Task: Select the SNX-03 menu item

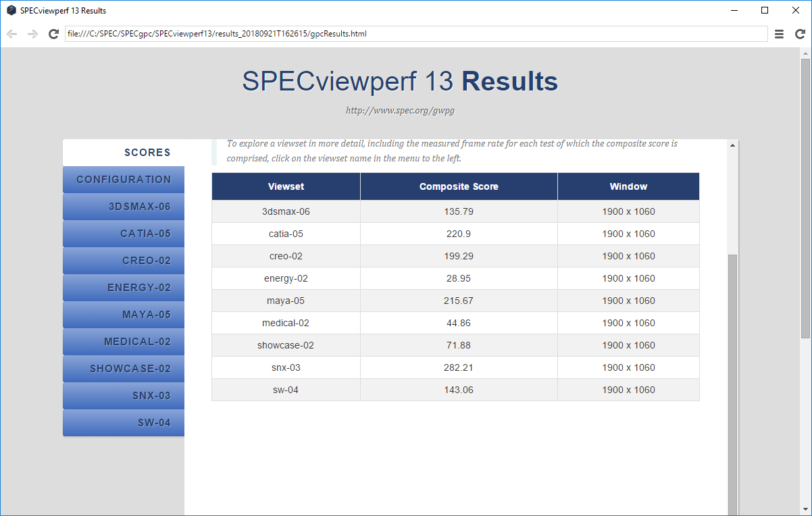Action: click(x=124, y=396)
